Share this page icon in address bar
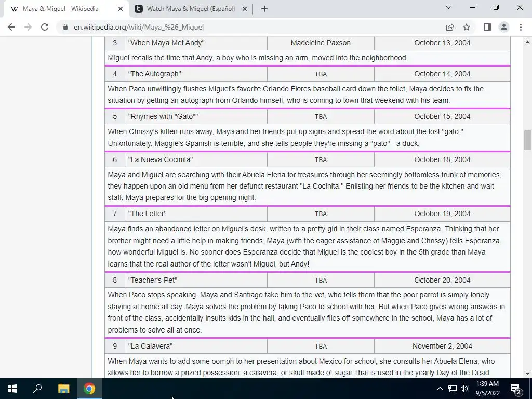The width and height of the screenshot is (532, 399). 450,27
